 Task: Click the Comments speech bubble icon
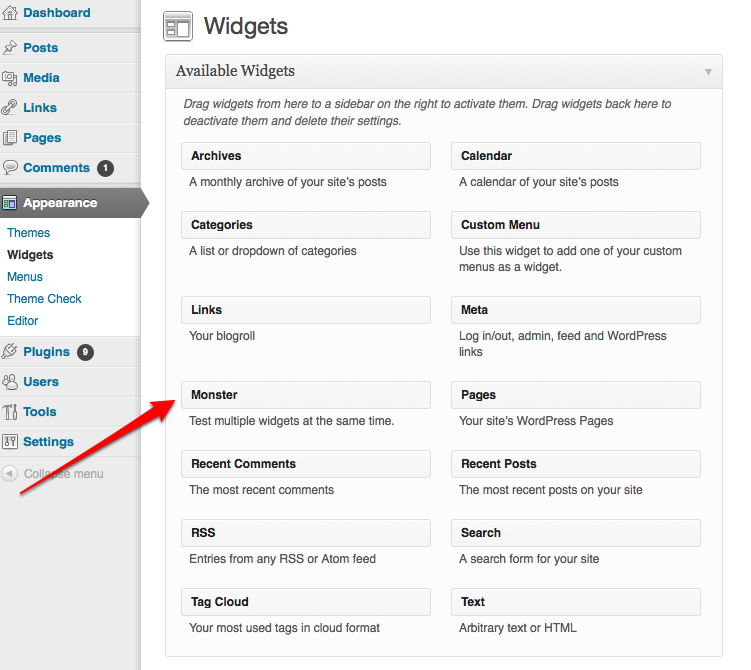10,168
